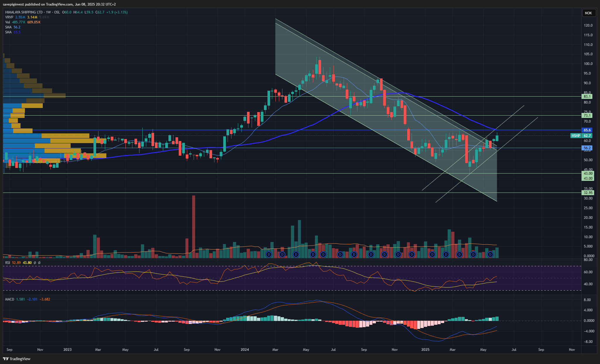Click the 56.2 SMA price label
Screen dimensions: 600x364
[x=587, y=148]
